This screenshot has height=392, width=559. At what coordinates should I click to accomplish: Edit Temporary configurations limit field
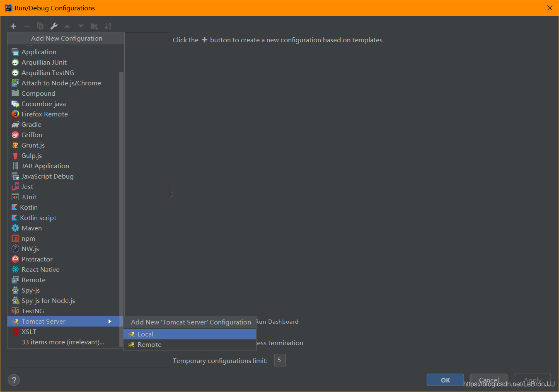click(280, 360)
